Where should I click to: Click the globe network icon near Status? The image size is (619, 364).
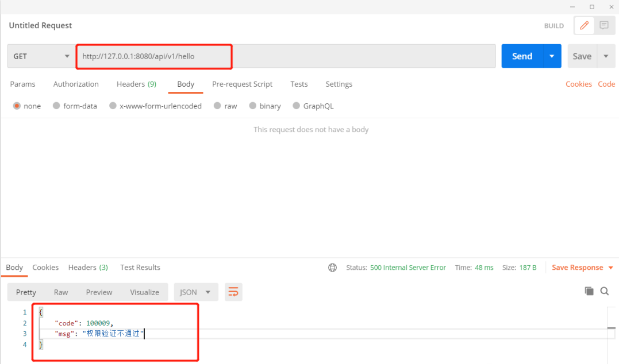pyautogui.click(x=332, y=268)
